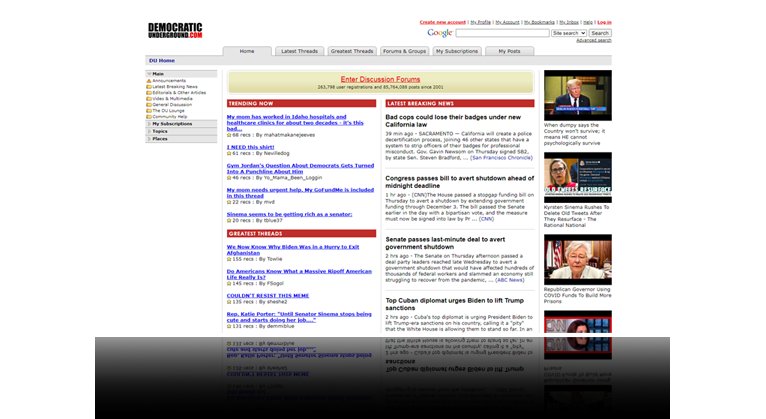Open the My Profile link
Screen dimensions: 766x419
(x=481, y=22)
